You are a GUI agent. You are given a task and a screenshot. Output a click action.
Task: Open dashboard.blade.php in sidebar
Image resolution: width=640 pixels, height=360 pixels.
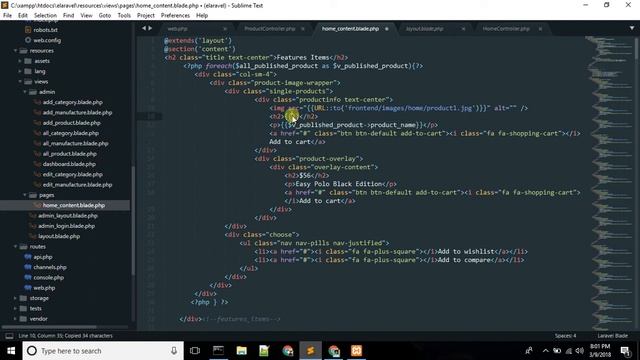[x=69, y=164]
